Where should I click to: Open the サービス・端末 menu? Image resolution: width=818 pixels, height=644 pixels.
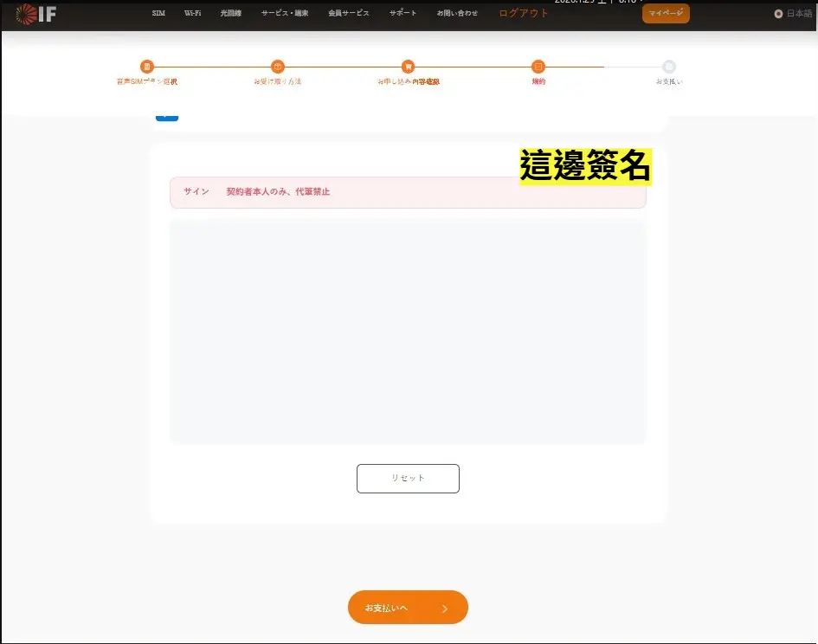(285, 13)
